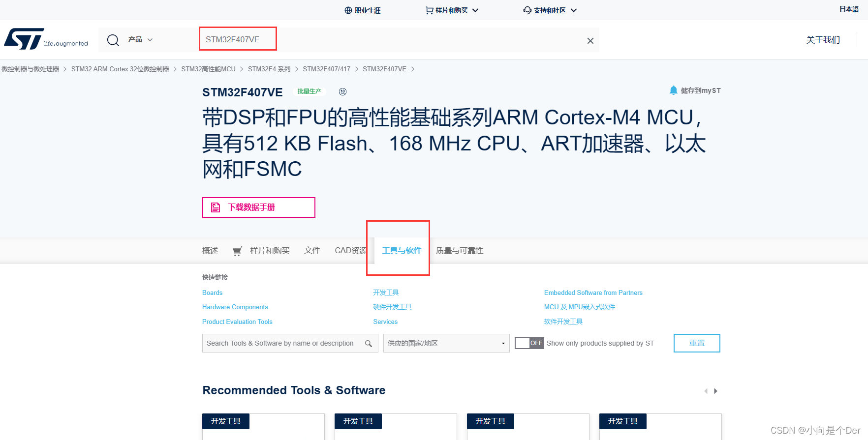Click the bell icon for 储存到myST

(674, 90)
